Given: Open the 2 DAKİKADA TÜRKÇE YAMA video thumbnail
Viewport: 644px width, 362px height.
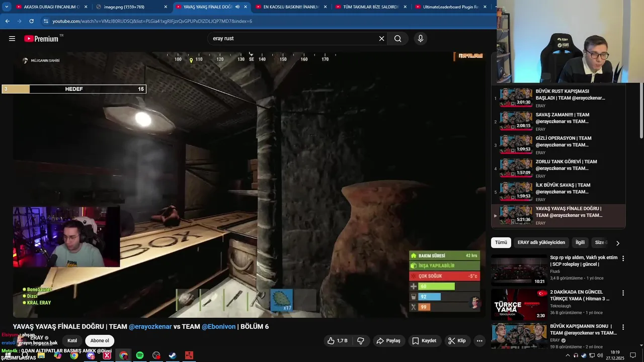Looking at the screenshot, I should click(519, 305).
